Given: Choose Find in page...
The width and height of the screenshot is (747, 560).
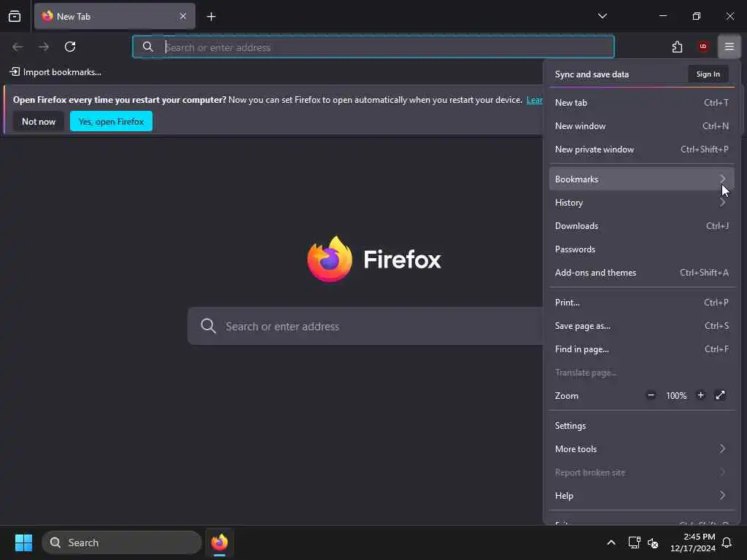Looking at the screenshot, I should pos(641,349).
